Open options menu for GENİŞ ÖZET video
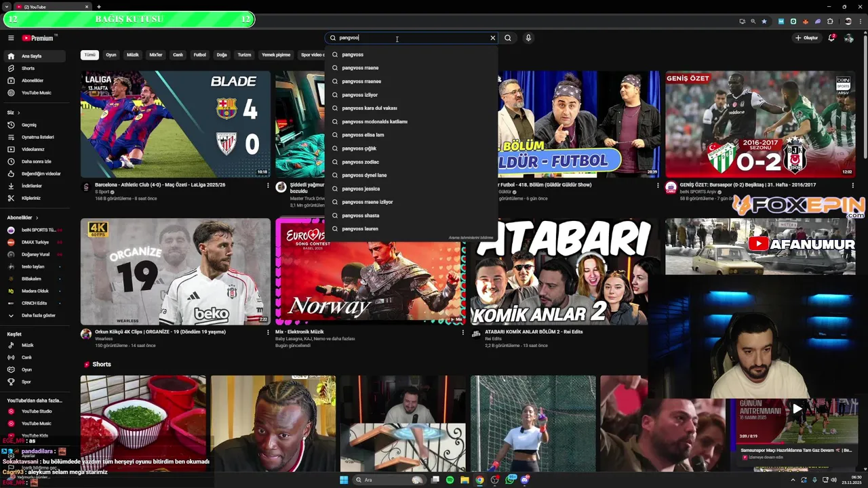This screenshot has height=488, width=868. pyautogui.click(x=853, y=185)
